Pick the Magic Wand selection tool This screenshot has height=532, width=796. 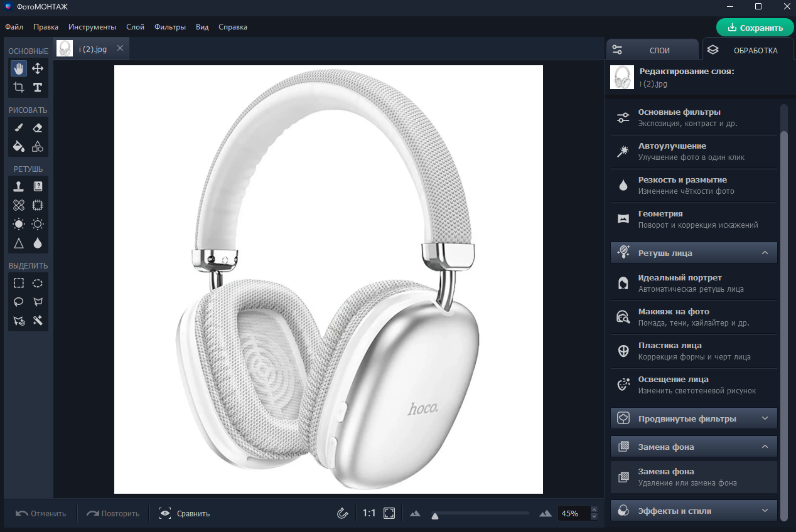(x=38, y=321)
